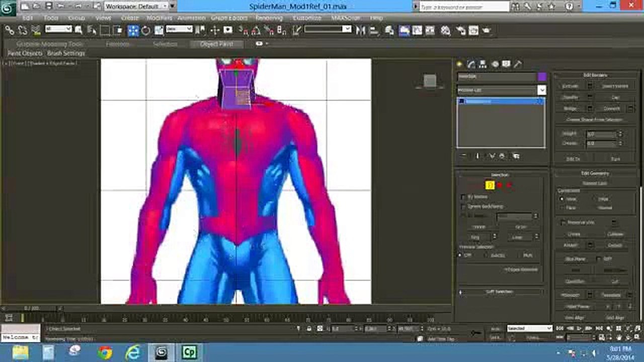Set Constraints to Edge radio
644x362 pixels.
click(594, 199)
